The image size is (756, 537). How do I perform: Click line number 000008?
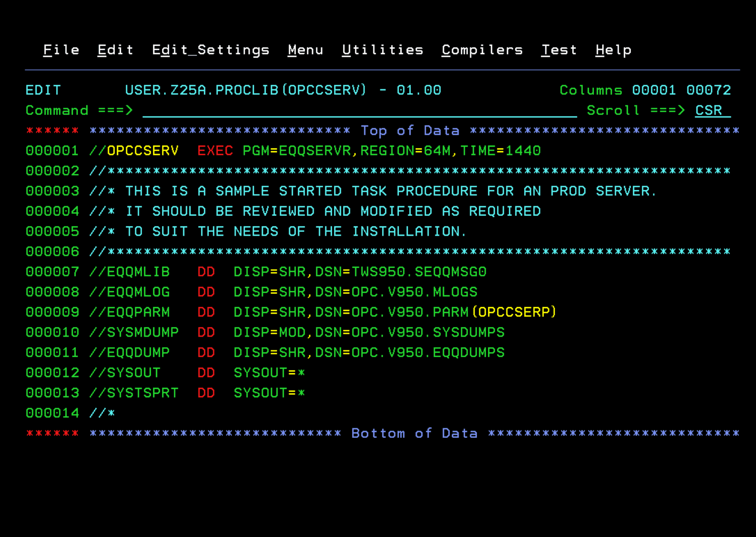pos(52,292)
